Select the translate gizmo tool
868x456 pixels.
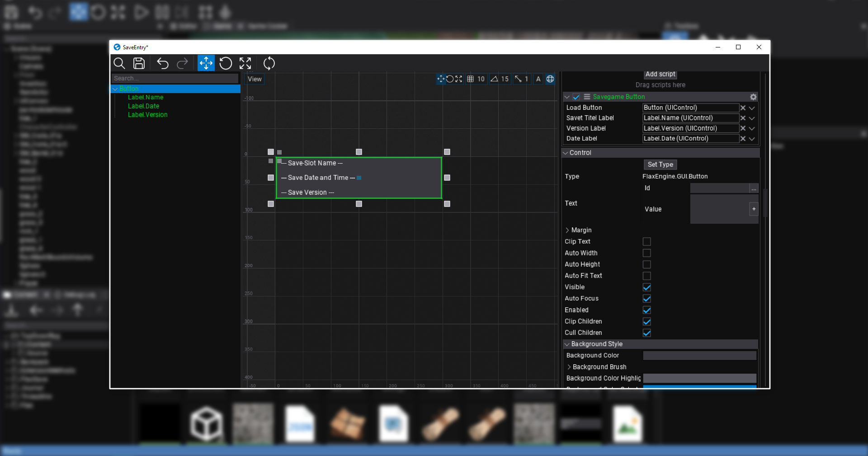(x=206, y=63)
